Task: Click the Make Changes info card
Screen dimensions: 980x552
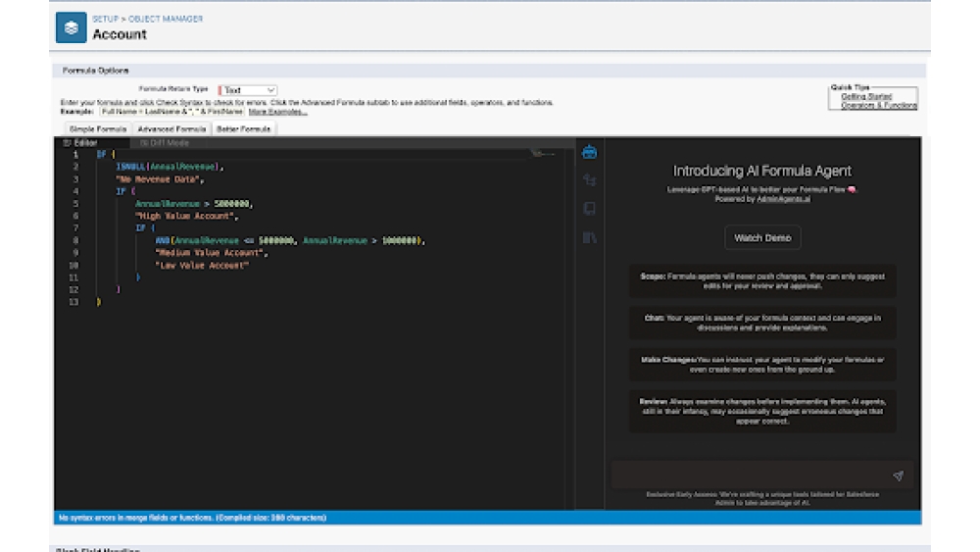Action: click(762, 365)
